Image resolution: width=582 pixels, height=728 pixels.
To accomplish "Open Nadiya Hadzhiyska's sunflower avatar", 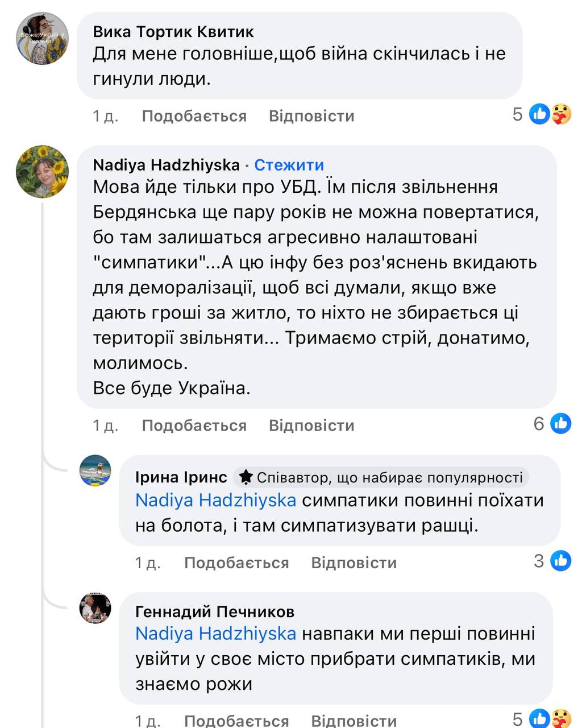I will click(42, 171).
